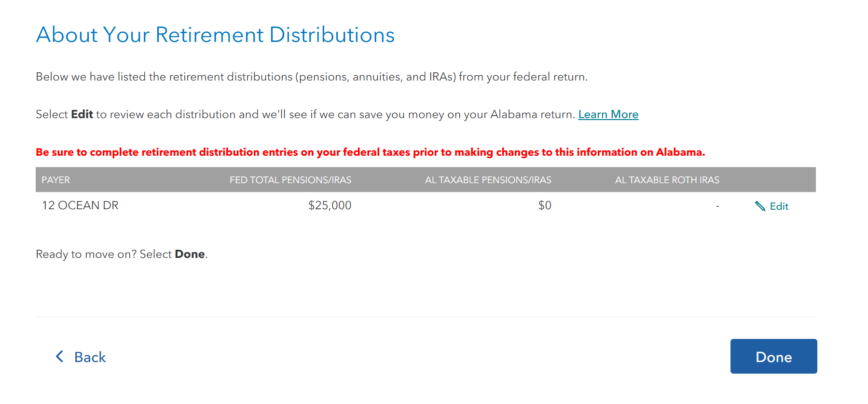Click the pencil icon beside Edit
The width and height of the screenshot is (868, 404).
[x=760, y=206]
